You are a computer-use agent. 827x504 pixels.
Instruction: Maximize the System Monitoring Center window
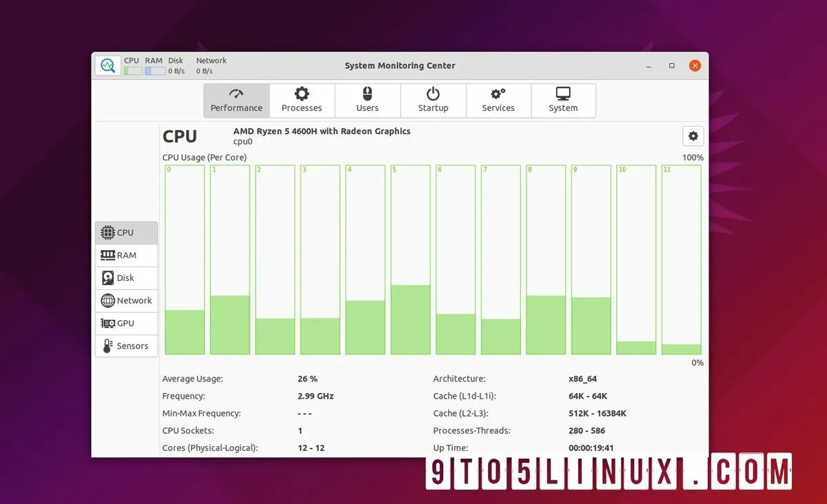pyautogui.click(x=672, y=66)
